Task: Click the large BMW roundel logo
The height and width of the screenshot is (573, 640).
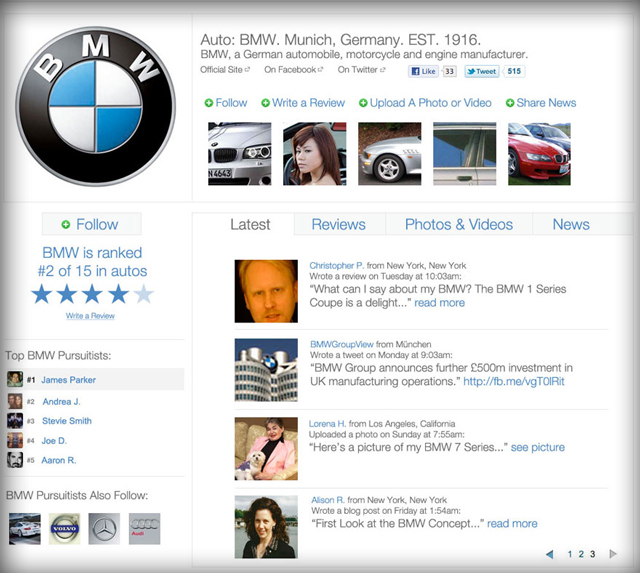Action: tap(96, 106)
